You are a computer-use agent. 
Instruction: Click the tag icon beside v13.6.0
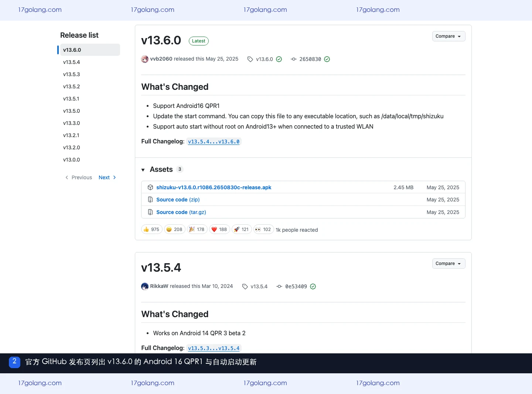point(250,59)
